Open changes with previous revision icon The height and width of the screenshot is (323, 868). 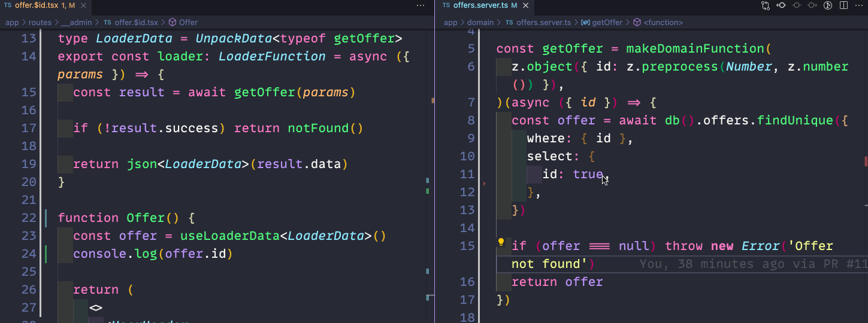(x=781, y=5)
